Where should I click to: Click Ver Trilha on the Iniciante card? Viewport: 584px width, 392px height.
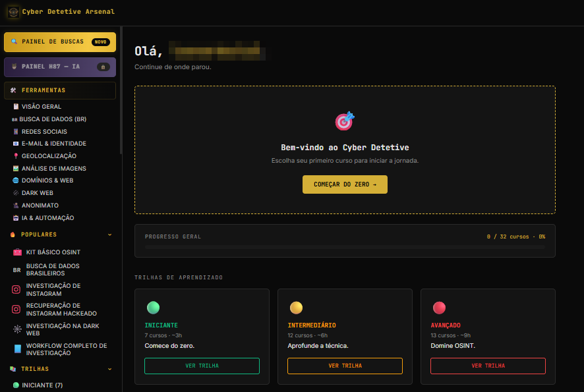(x=202, y=366)
